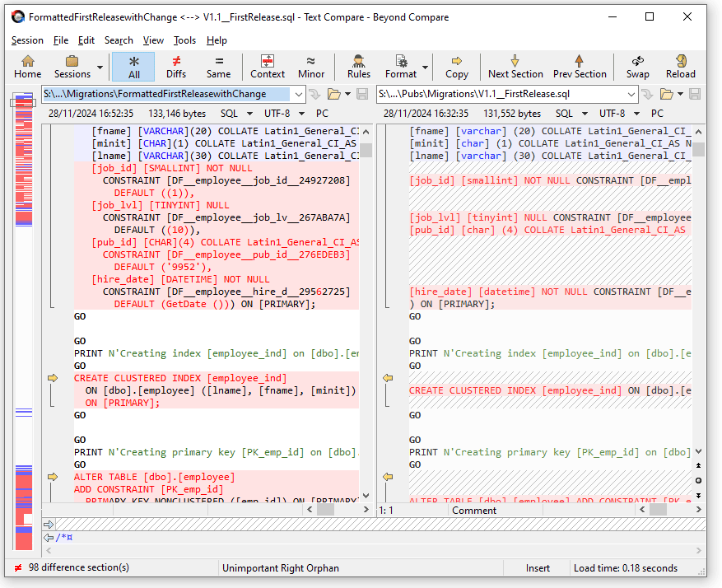
Task: Open the Search menu
Action: [x=119, y=40]
